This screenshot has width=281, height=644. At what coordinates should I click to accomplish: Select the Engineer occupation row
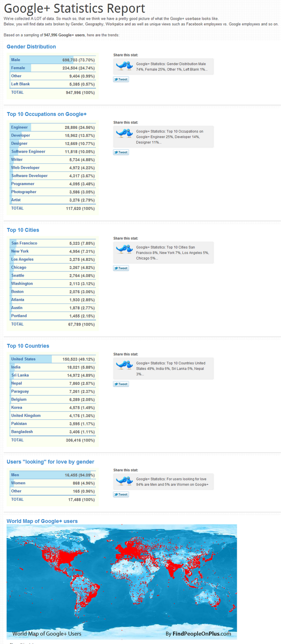point(53,128)
